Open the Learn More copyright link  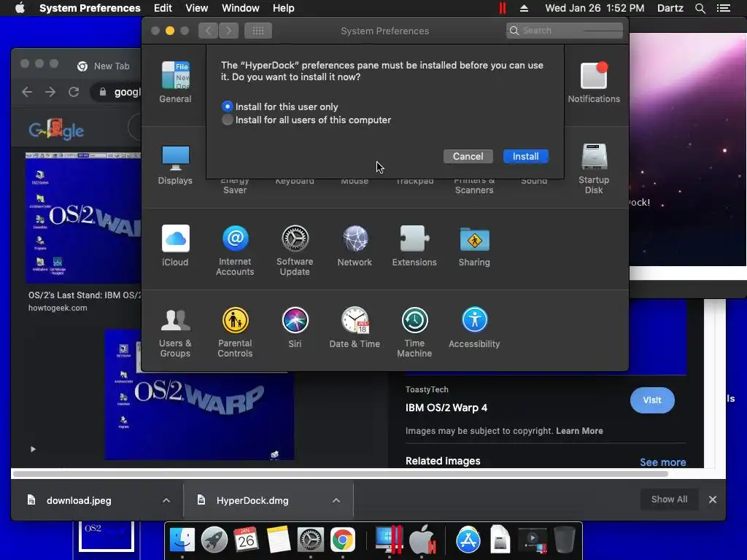coord(579,430)
